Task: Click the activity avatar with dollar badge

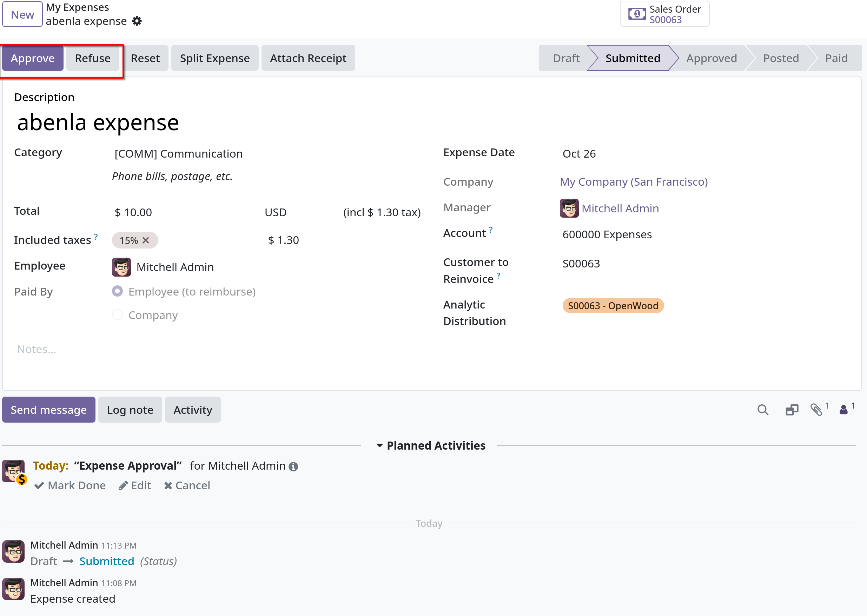Action: pyautogui.click(x=14, y=471)
